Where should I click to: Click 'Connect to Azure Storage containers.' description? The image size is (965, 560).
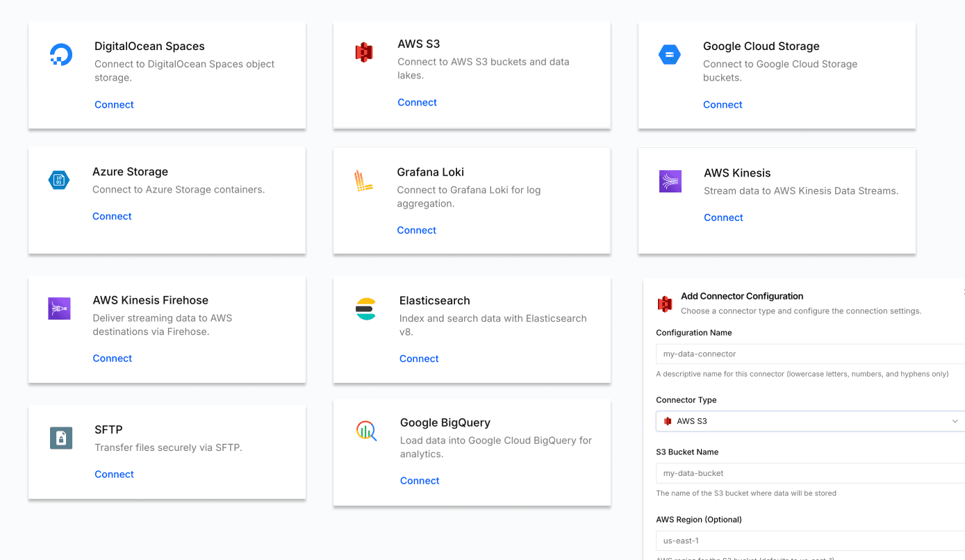pos(179,190)
